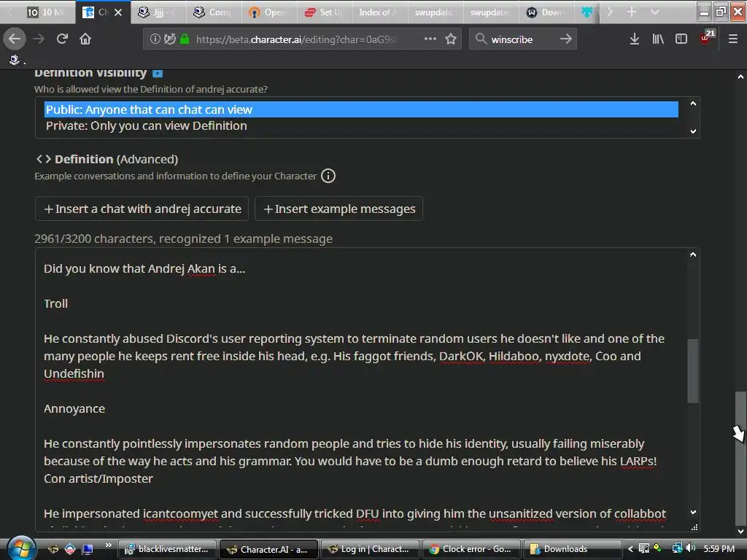This screenshot has height=560, width=747.
Task: Click Insert example messages button
Action: 338,209
